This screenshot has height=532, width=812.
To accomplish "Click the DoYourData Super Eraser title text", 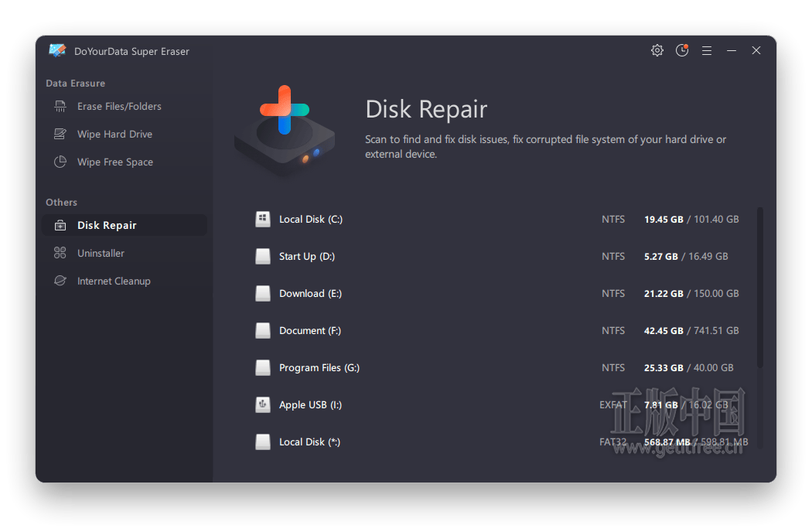I will point(132,51).
